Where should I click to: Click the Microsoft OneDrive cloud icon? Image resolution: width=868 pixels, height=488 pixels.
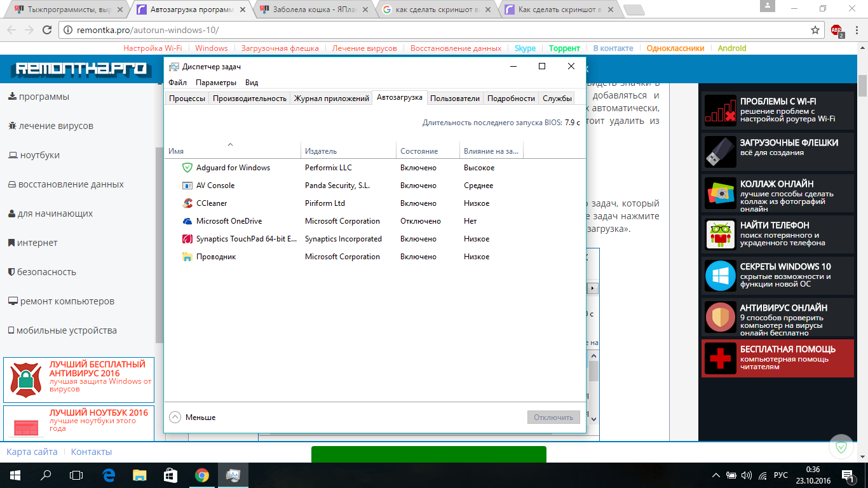click(187, 221)
